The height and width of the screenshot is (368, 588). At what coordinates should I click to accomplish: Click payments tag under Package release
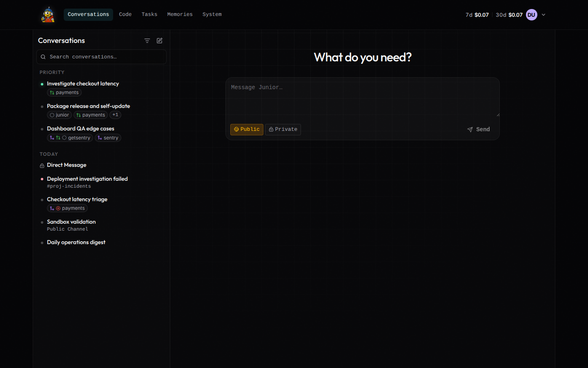[91, 115]
